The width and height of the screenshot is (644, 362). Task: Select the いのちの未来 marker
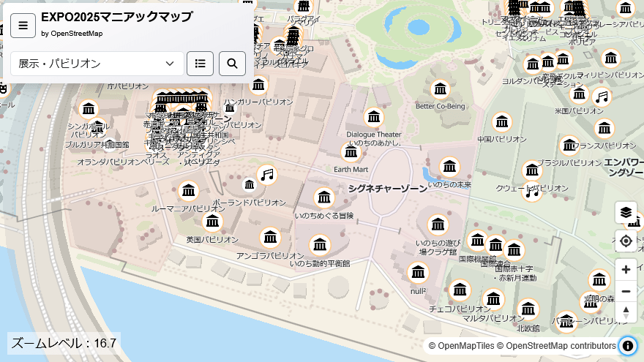point(449,167)
